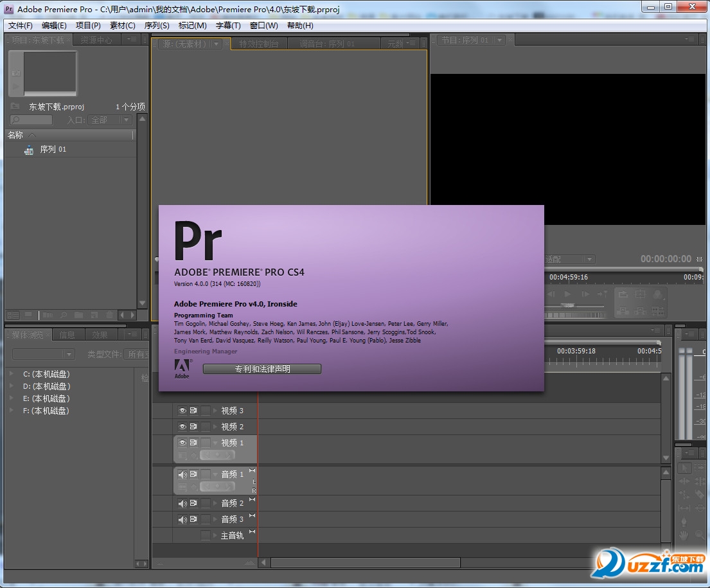Screen dimensions: 710x588
Task: Open 适配 zoom dropdown in Program monitor
Action: 570,259
